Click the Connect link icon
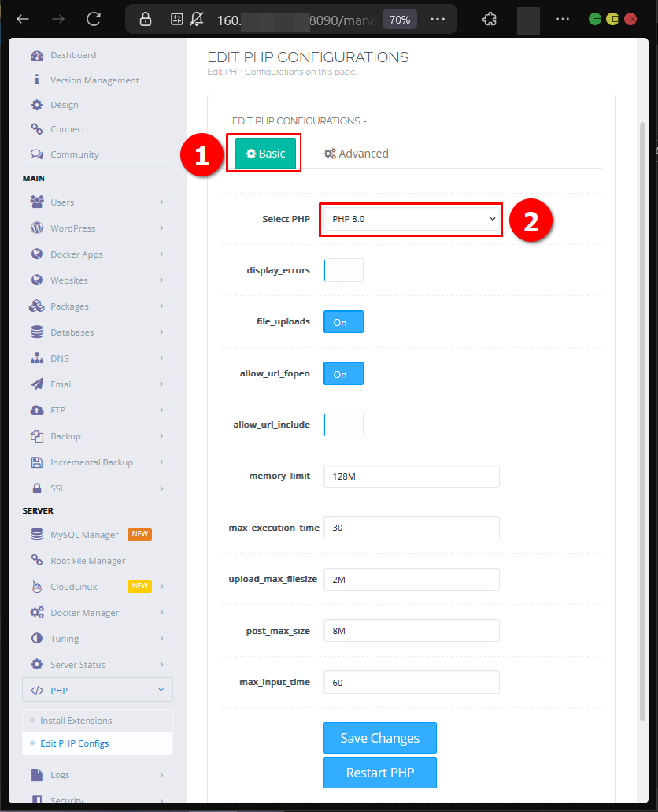This screenshot has height=812, width=658. [x=37, y=129]
